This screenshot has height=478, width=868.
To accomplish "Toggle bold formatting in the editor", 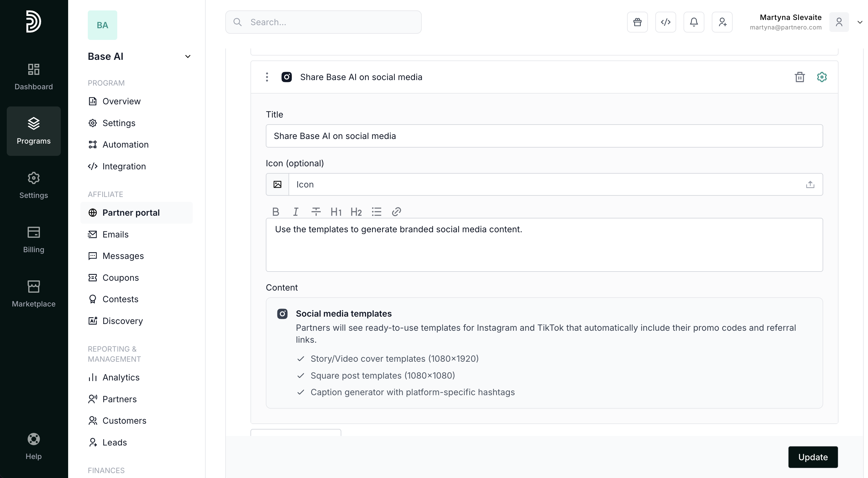I will [276, 212].
